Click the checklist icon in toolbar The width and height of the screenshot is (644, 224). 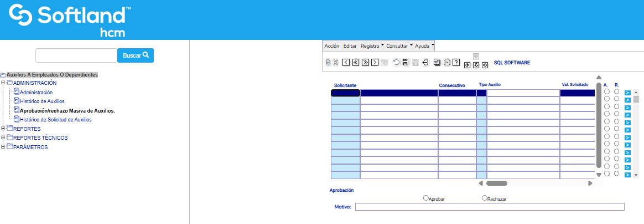coord(437,63)
